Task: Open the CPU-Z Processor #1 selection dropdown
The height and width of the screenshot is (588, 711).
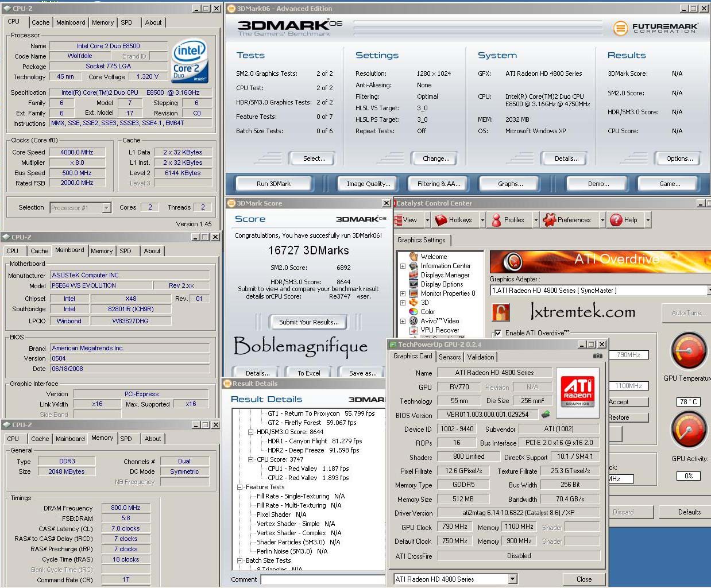Action: pyautogui.click(x=106, y=208)
